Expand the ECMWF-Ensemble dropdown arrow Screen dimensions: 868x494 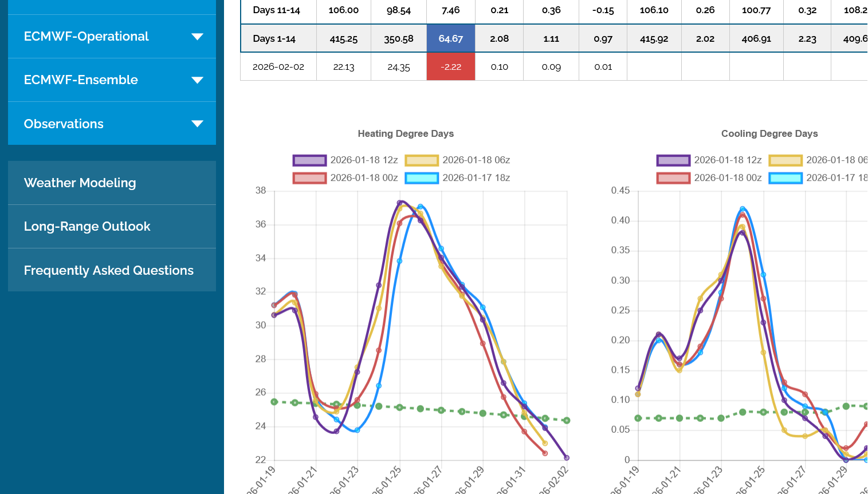tap(197, 80)
